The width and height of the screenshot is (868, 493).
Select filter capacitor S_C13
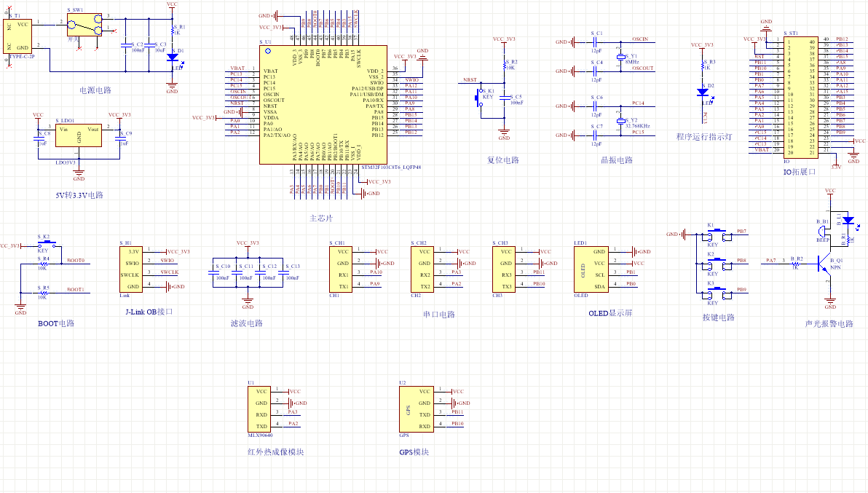click(x=283, y=272)
